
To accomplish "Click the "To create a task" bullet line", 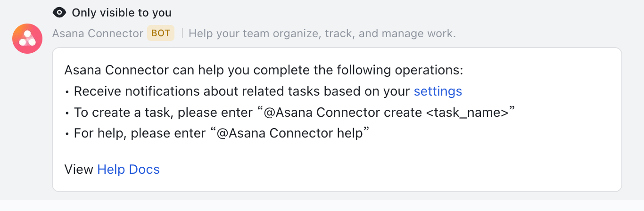I will point(289,113).
